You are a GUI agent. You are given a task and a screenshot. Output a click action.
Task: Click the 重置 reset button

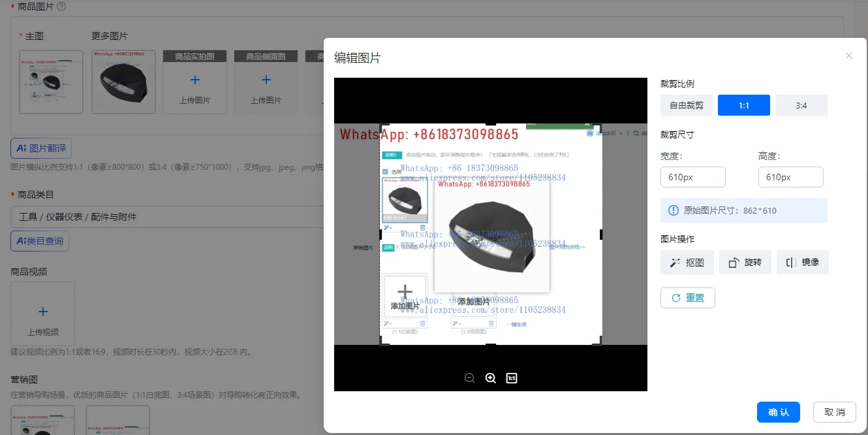688,298
